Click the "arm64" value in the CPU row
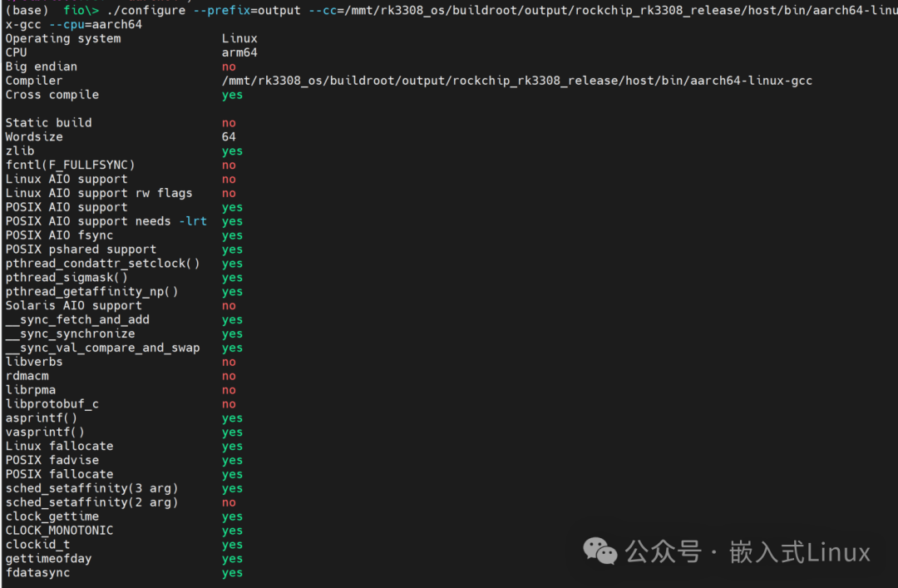The height and width of the screenshot is (588, 898). [x=239, y=52]
